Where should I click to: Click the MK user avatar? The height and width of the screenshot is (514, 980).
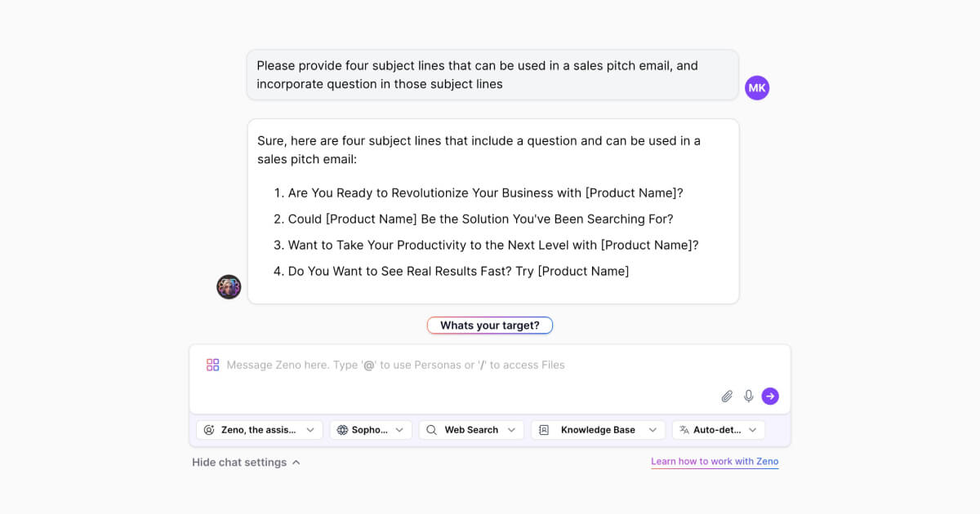[757, 88]
